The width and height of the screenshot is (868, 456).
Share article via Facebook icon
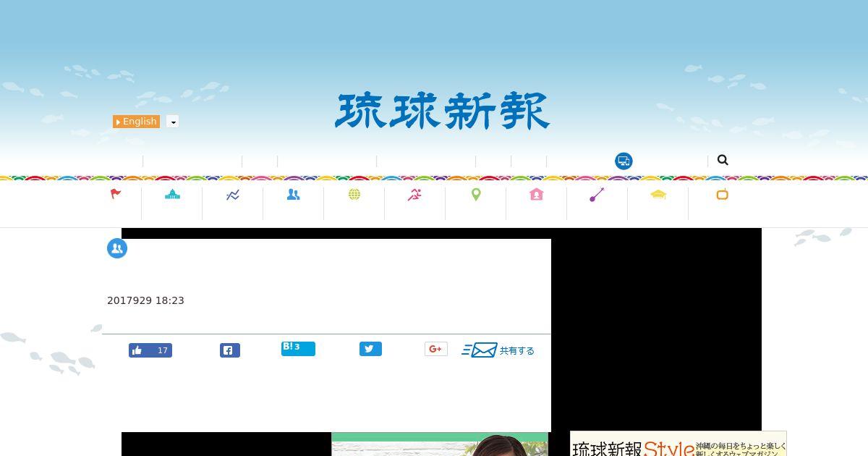(x=230, y=350)
